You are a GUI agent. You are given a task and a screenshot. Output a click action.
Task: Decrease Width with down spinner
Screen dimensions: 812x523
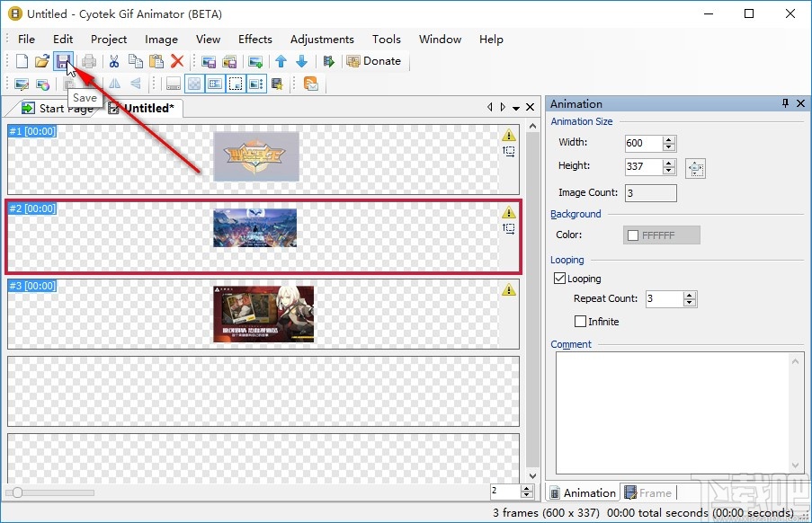(669, 146)
